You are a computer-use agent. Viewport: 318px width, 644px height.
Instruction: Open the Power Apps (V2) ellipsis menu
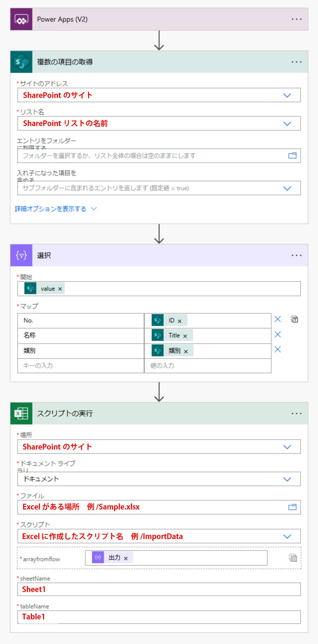[297, 19]
